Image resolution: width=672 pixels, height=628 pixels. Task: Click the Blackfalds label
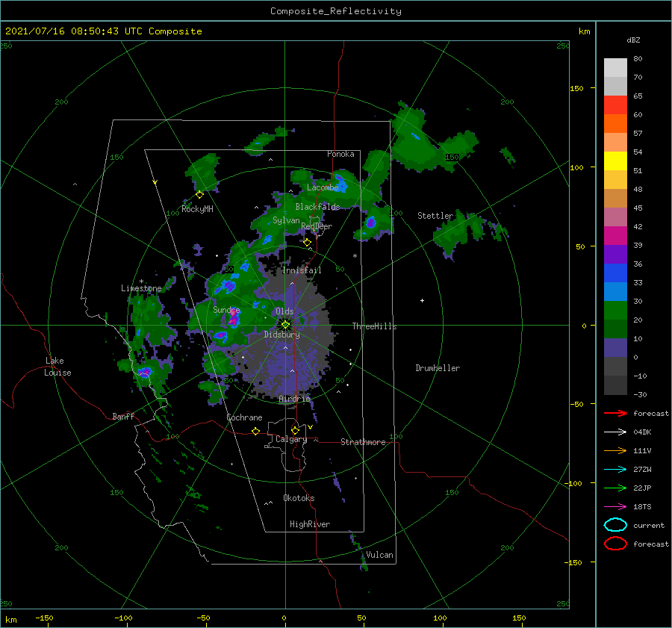tap(317, 207)
